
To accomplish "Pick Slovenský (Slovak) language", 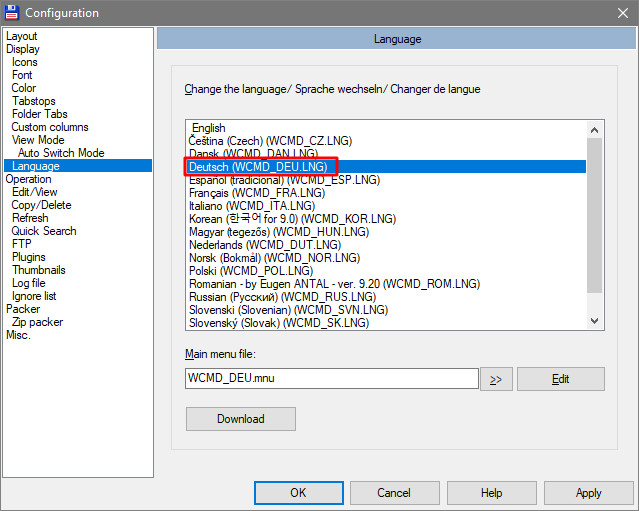I will [x=386, y=323].
